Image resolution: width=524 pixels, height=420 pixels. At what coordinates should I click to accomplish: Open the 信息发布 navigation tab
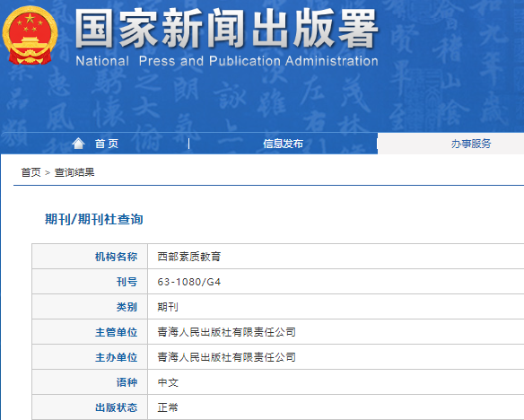283,144
